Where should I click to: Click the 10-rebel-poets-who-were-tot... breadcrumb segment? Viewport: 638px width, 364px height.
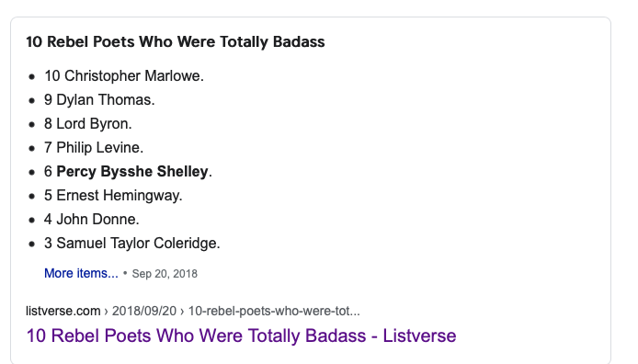click(x=274, y=311)
